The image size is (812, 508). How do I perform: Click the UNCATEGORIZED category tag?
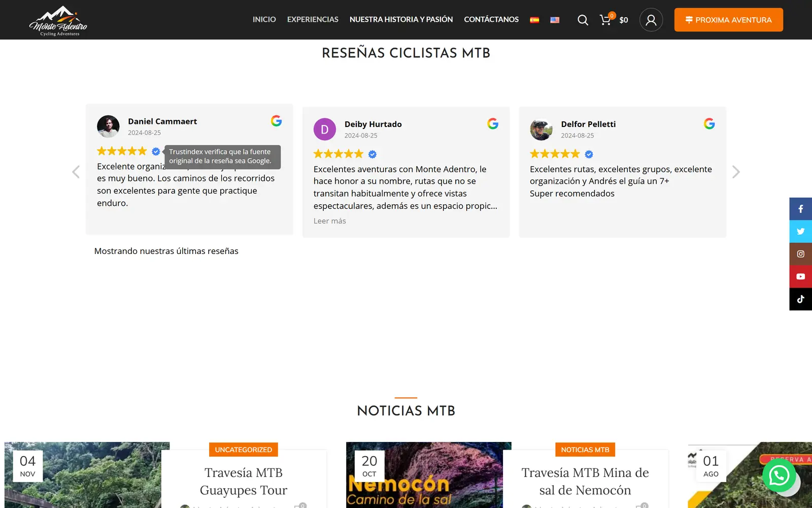tap(244, 450)
